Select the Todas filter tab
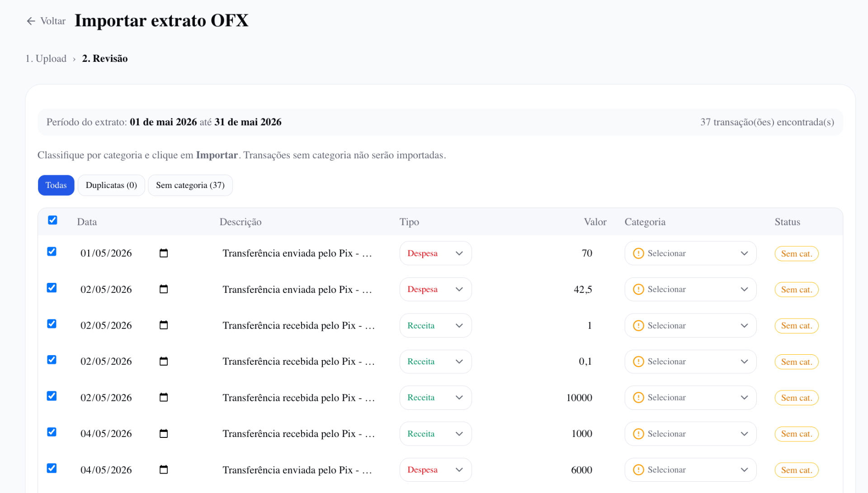The width and height of the screenshot is (868, 493). [x=56, y=185]
